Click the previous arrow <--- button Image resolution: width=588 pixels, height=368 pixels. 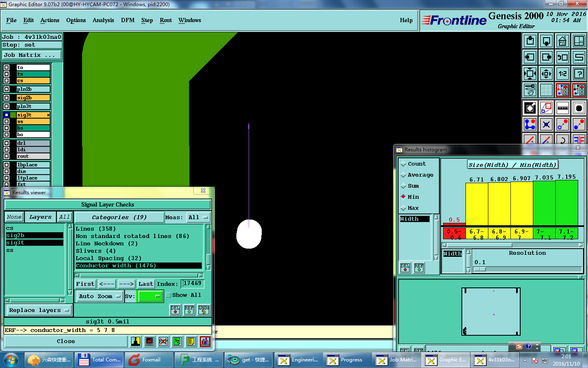click(x=107, y=284)
